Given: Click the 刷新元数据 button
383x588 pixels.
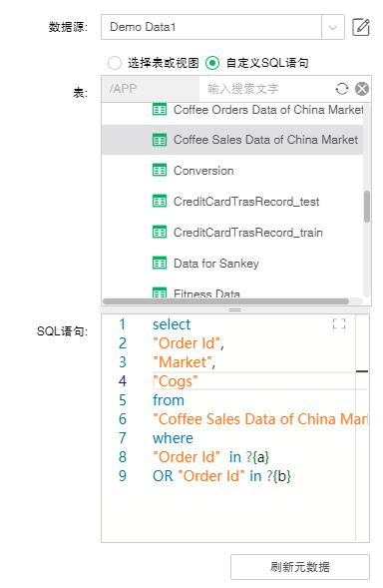Looking at the screenshot, I should (x=300, y=567).
